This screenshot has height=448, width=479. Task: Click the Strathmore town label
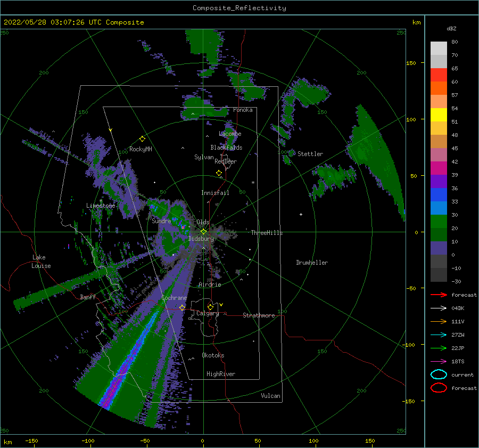[x=259, y=315]
